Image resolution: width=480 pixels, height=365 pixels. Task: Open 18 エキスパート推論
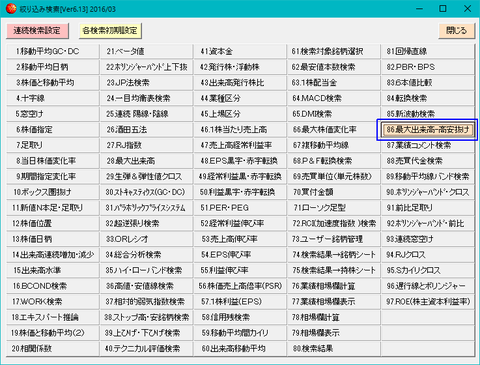point(53,318)
